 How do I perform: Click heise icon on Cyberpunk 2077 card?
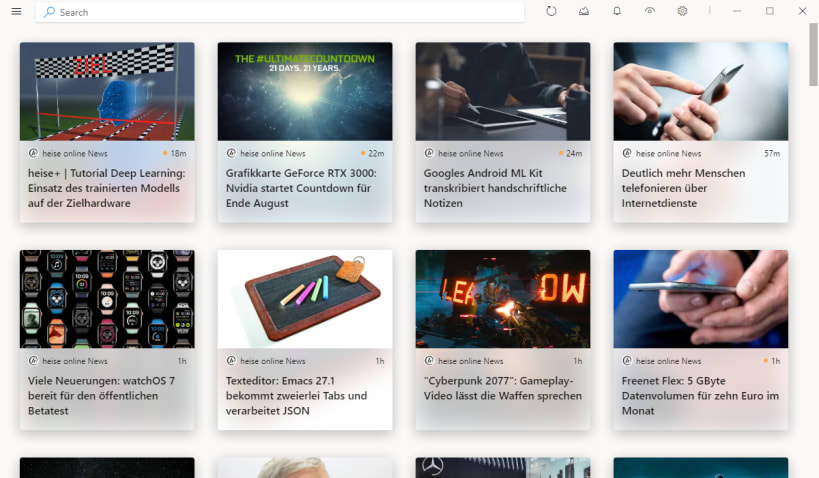pyautogui.click(x=429, y=360)
